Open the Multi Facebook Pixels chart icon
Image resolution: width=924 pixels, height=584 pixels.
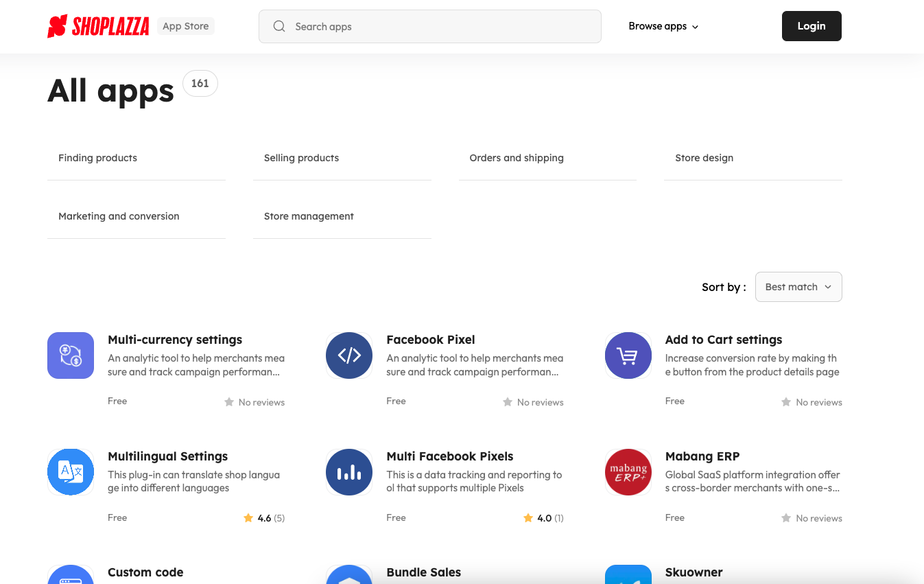[x=349, y=472]
